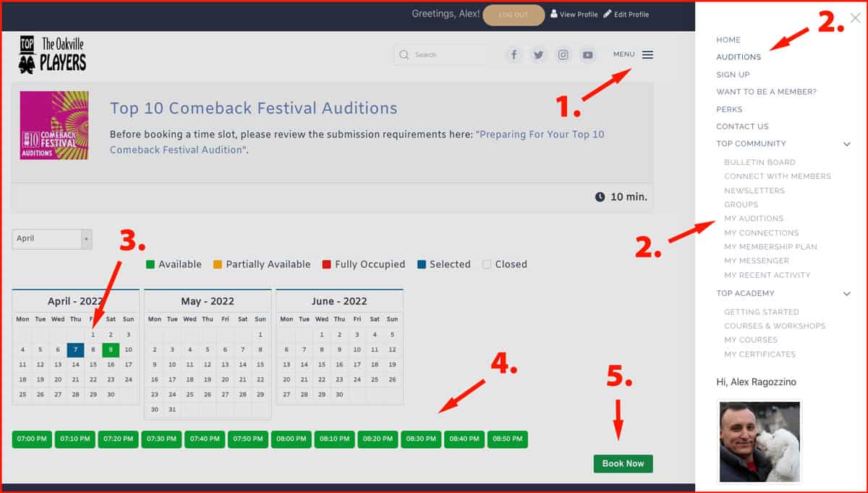This screenshot has height=493, width=868.
Task: Click the search magnifier icon
Action: tap(404, 54)
